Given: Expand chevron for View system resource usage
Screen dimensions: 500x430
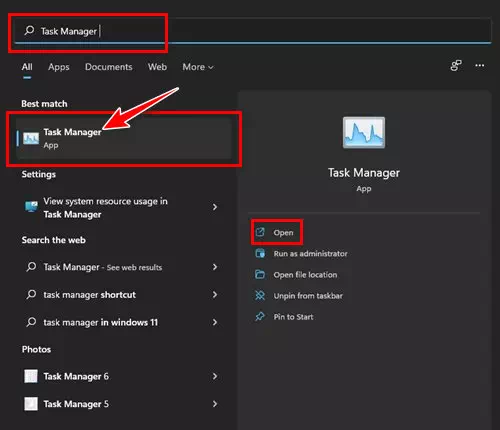Looking at the screenshot, I should (215, 207).
